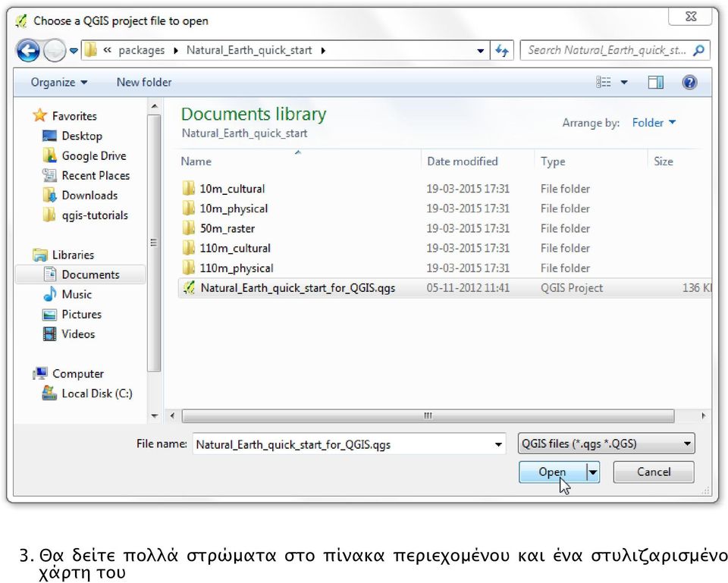
Task: Click the navigation pane scroll down arrow
Action: click(x=155, y=416)
